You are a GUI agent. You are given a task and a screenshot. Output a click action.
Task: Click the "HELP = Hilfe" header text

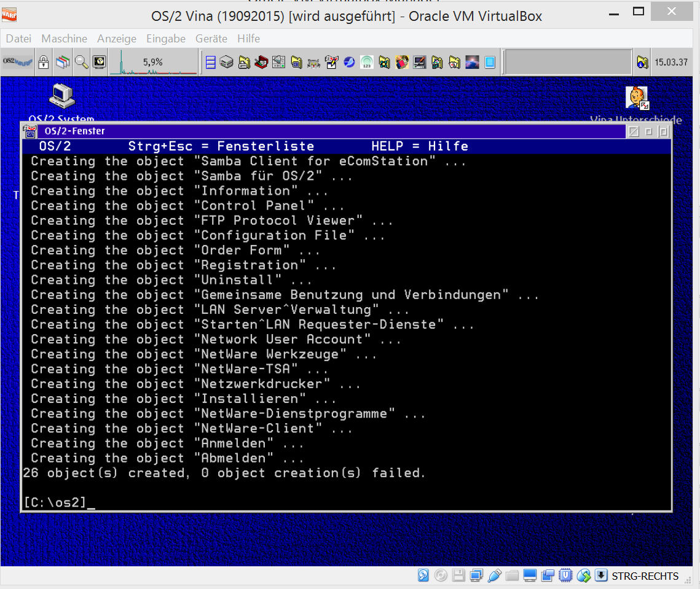(420, 146)
